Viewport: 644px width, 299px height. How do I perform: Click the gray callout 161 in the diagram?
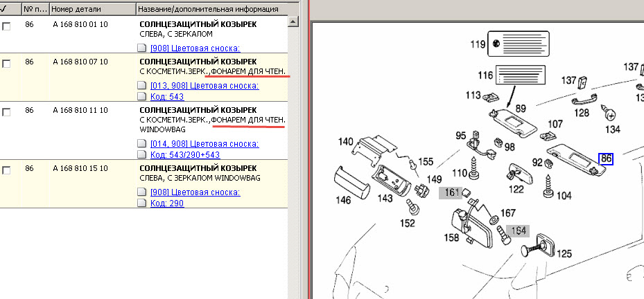453,192
